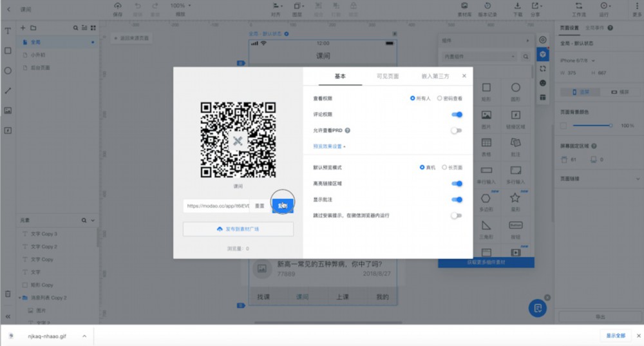Click the blue floating feedback note button

pyautogui.click(x=538, y=308)
